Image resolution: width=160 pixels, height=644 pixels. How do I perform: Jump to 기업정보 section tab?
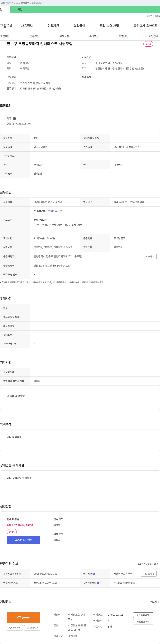tap(153, 36)
